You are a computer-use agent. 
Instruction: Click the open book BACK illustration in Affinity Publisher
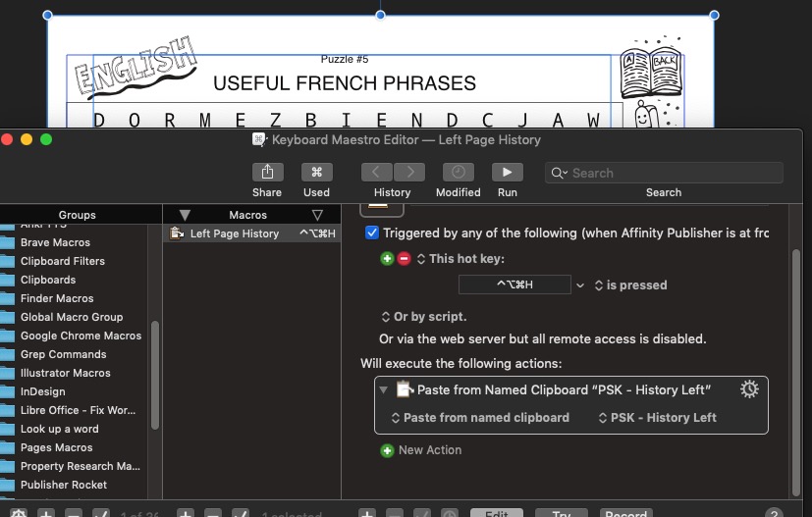(x=651, y=72)
